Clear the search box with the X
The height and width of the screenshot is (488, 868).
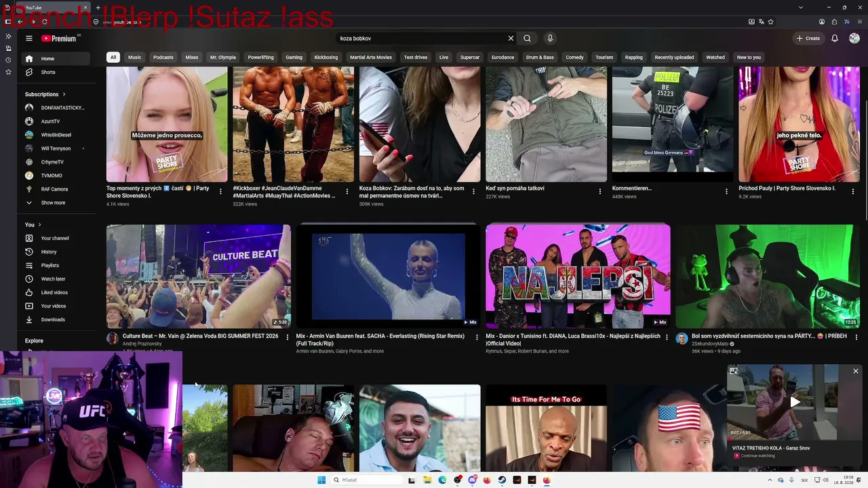point(511,39)
